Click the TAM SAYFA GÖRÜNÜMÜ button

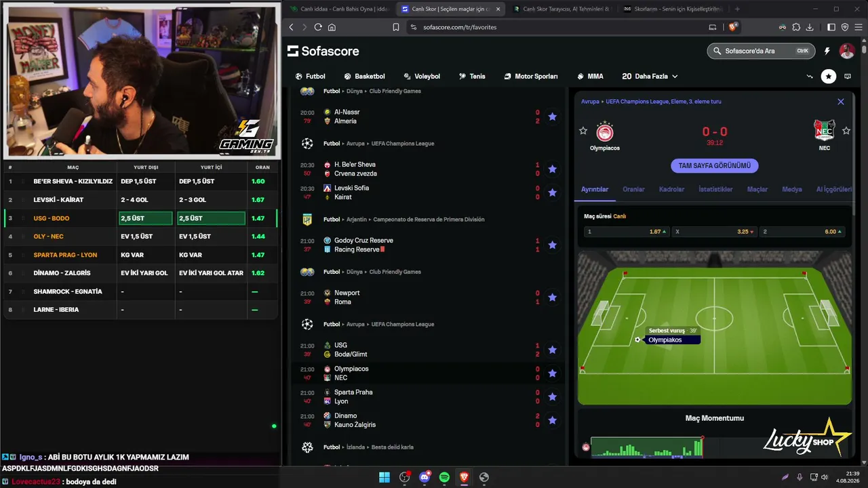coord(715,166)
